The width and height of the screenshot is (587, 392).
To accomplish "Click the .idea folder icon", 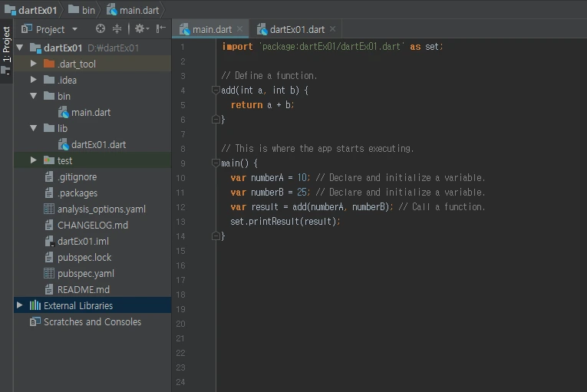I will click(49, 80).
